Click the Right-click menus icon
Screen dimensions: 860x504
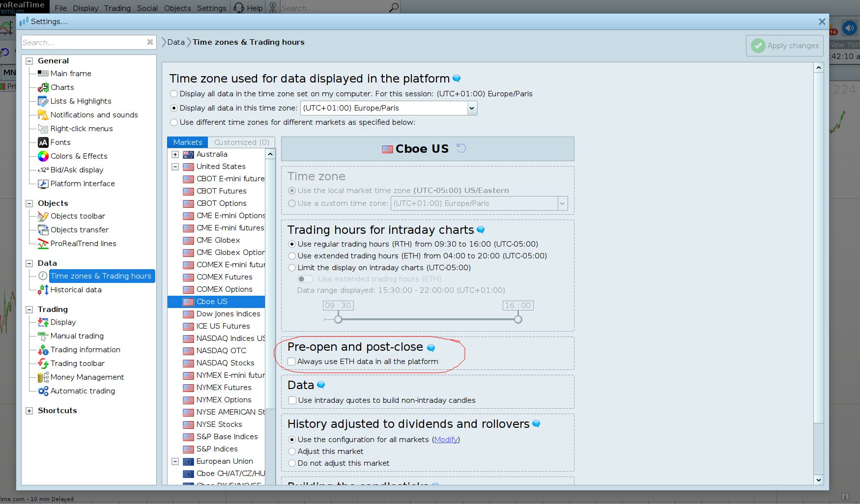(43, 129)
